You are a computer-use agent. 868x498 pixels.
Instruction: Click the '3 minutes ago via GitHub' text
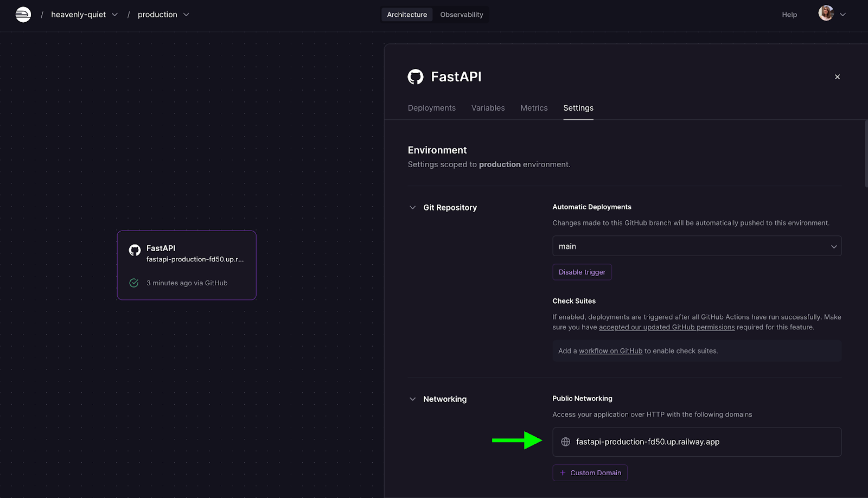click(187, 283)
